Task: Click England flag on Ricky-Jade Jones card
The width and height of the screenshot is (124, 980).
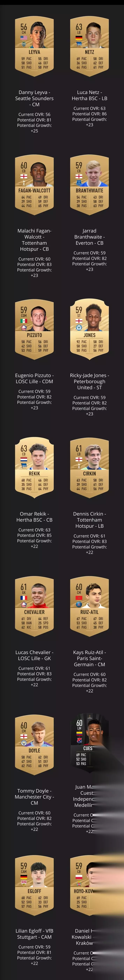Action: click(79, 321)
